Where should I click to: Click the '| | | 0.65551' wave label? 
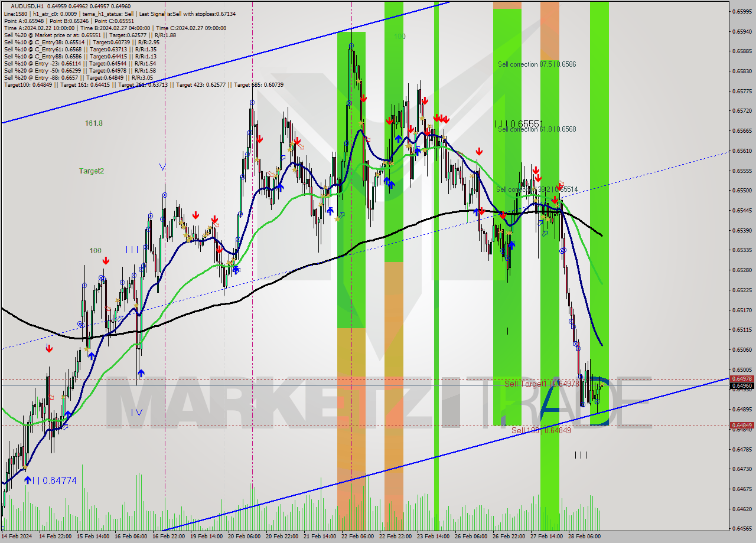[519, 124]
